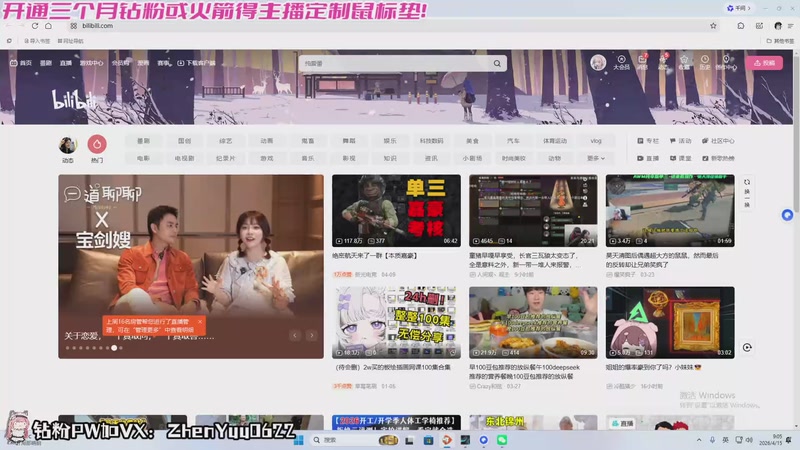Image resolution: width=800 pixels, height=450 pixels.
Task: Select the 纪录片 category tab
Action: (x=226, y=158)
